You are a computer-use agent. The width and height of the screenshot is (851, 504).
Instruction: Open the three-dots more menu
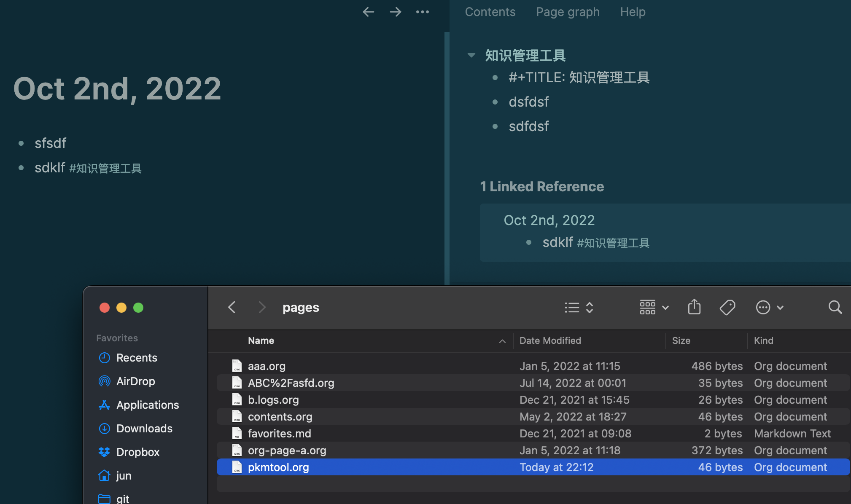click(422, 12)
